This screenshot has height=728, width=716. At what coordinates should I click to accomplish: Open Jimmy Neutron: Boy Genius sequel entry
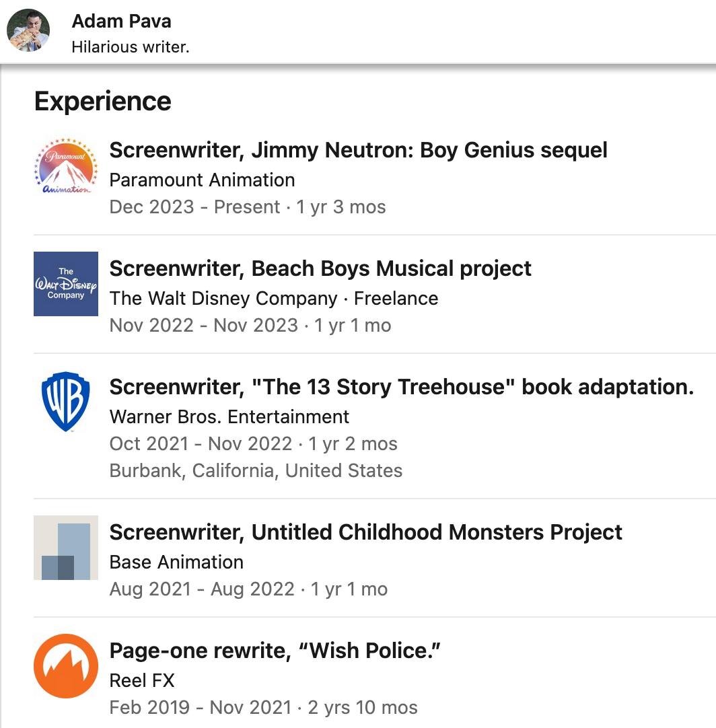tap(358, 150)
